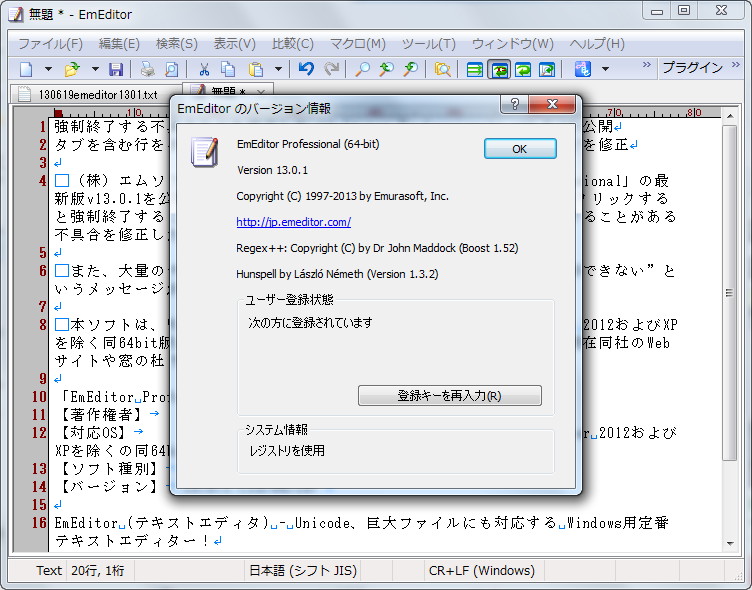The image size is (752, 590).
Task: Click the レジストリを使用 text
Action: tap(287, 451)
